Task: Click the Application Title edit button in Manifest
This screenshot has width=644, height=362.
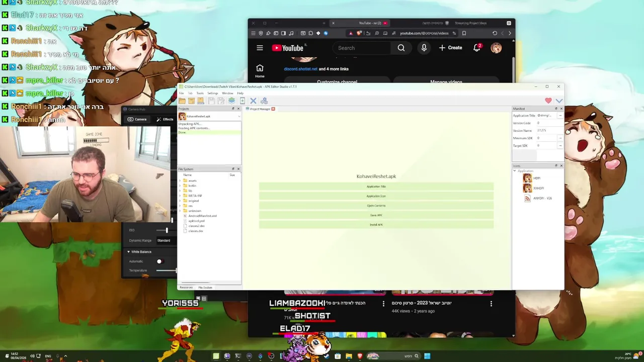Action: (x=560, y=115)
